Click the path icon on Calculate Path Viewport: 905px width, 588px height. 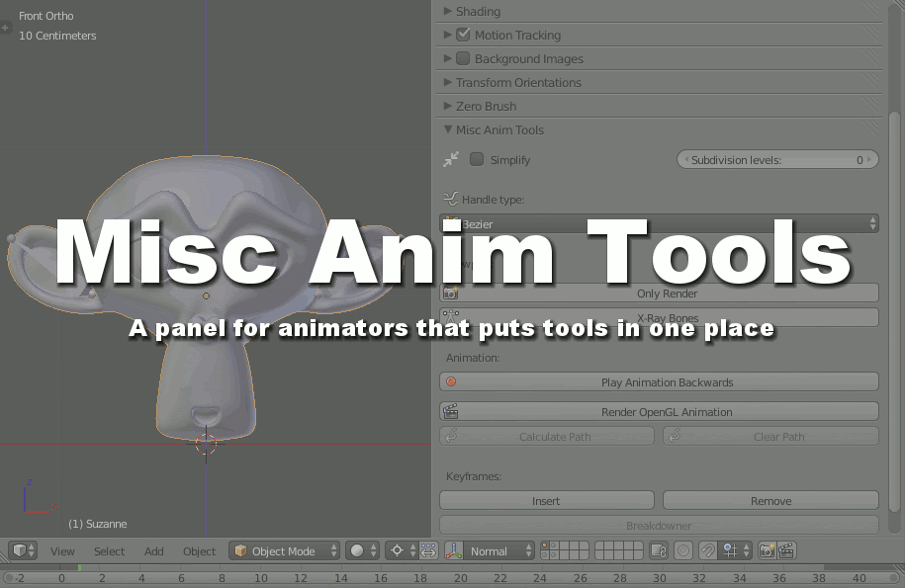pos(451,436)
